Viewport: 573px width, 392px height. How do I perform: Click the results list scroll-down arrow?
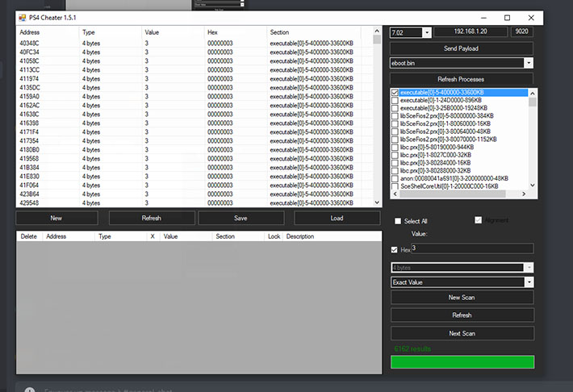click(377, 202)
